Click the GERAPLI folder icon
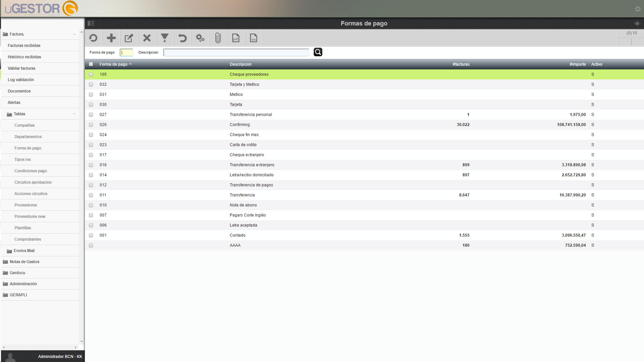The width and height of the screenshot is (644, 362). 5,295
